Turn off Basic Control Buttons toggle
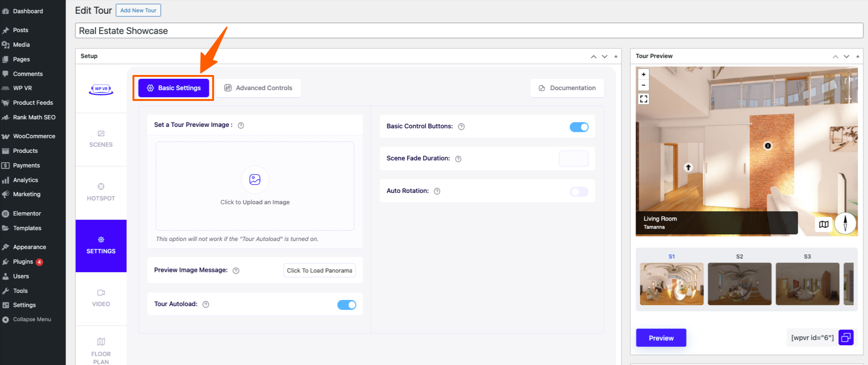 pyautogui.click(x=579, y=127)
